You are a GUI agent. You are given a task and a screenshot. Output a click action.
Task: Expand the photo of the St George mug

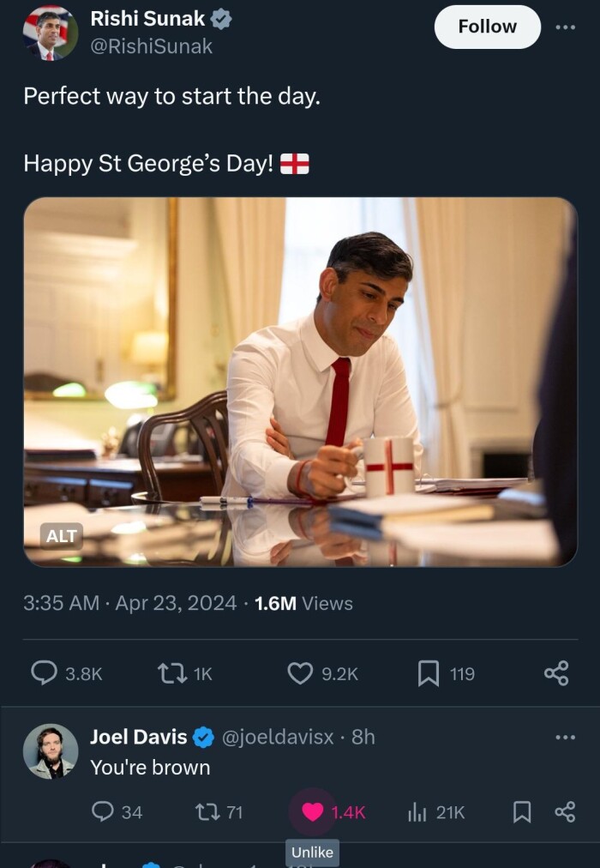[x=300, y=382]
